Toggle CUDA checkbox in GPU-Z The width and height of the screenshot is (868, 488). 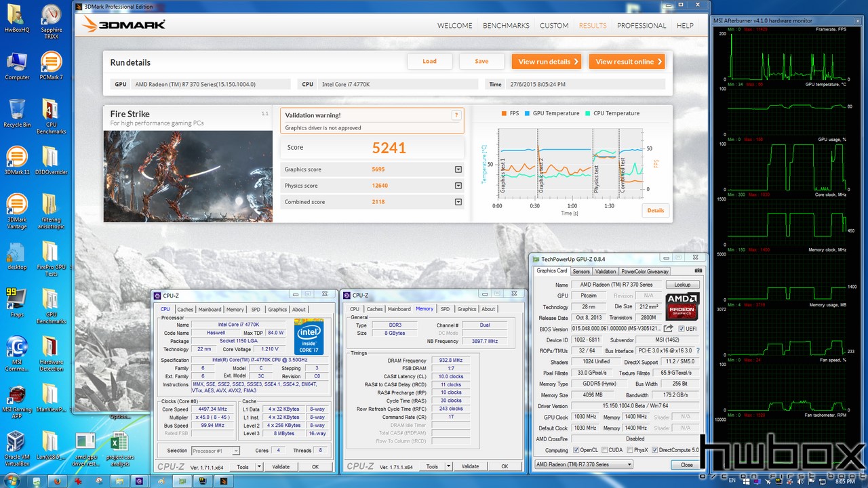[605, 450]
